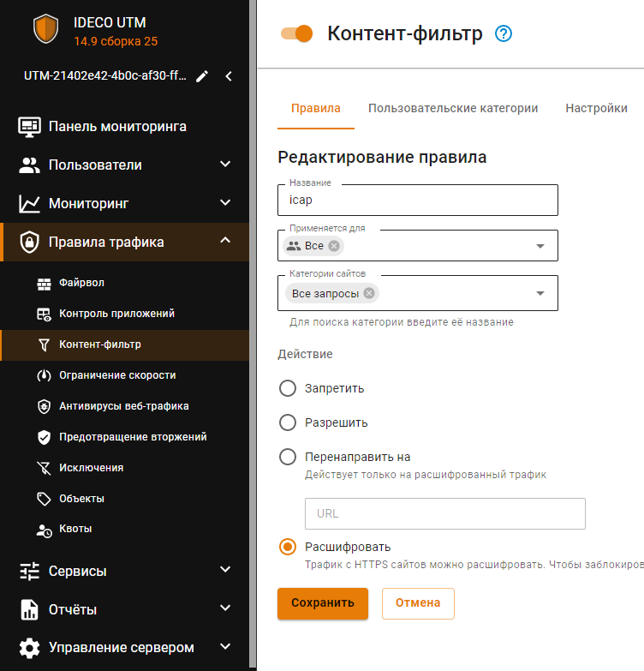Collapse sidebar with the left chevron icon
Image resolution: width=644 pixels, height=671 pixels.
[229, 76]
